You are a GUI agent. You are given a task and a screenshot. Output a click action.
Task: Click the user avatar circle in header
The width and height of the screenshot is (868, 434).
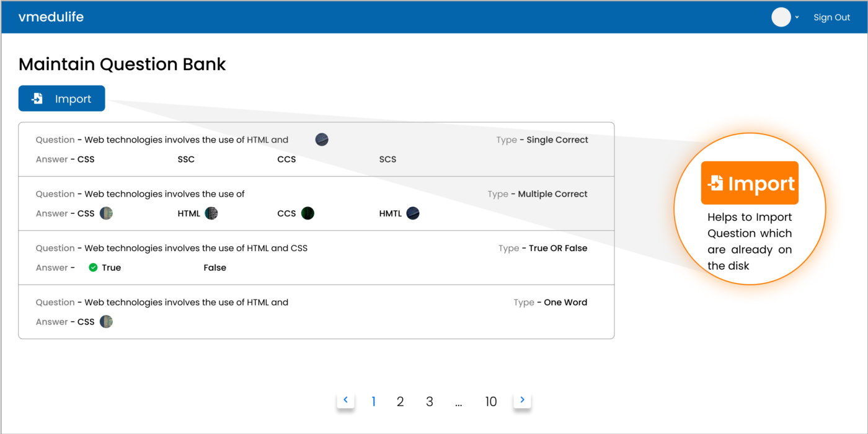click(781, 17)
